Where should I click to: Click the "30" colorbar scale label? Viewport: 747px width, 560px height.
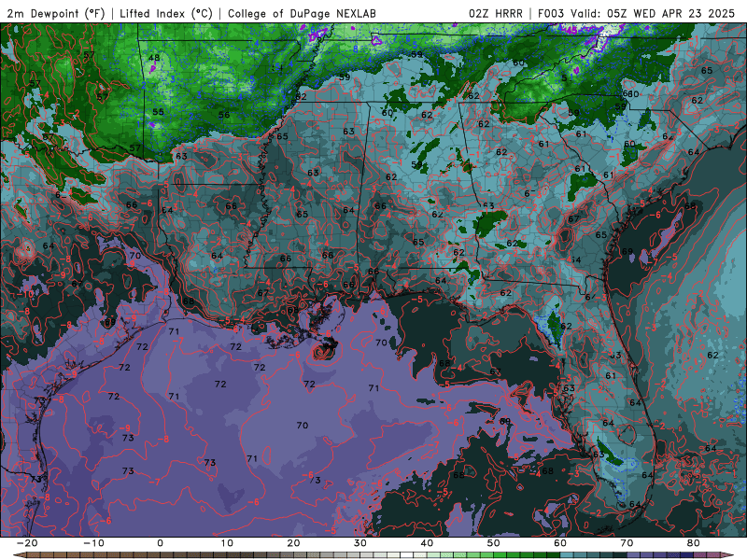(x=360, y=543)
